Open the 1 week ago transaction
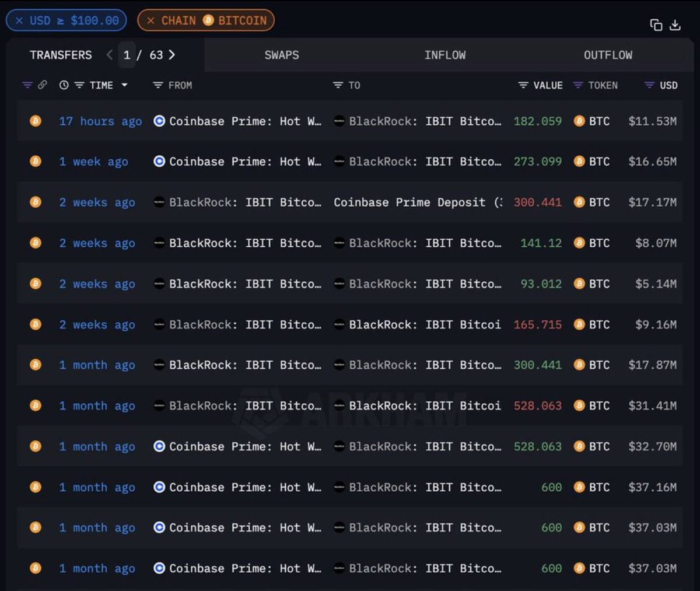The width and height of the screenshot is (700, 591). (x=93, y=162)
